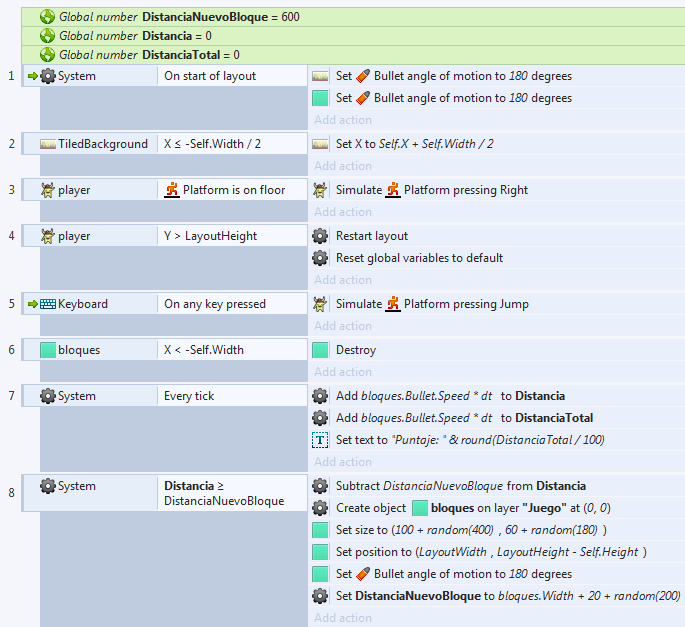Select 'Bullet angle of motion' action in event 8
The height and width of the screenshot is (627, 685).
coord(453,574)
